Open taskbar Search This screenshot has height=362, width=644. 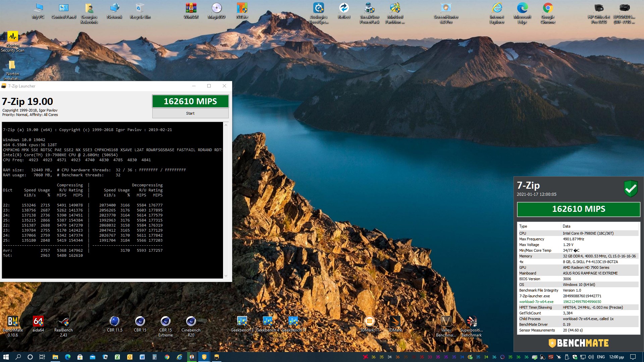point(18,357)
